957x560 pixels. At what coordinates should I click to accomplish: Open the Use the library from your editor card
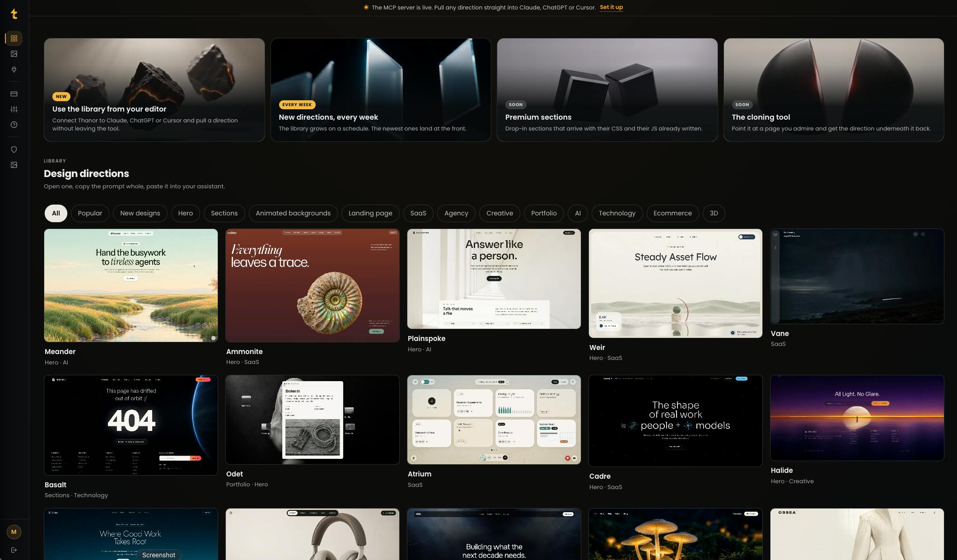pos(154,90)
